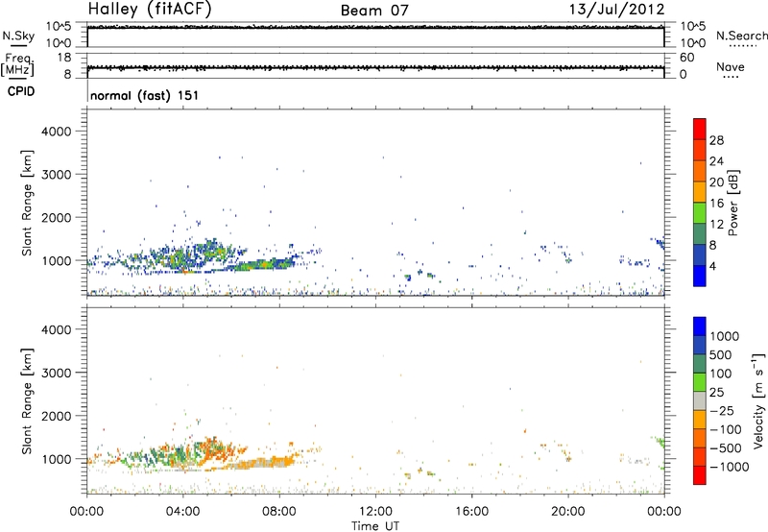Click the '16:00' time tick label
Viewport: 768px width, 532px height.
(471, 512)
